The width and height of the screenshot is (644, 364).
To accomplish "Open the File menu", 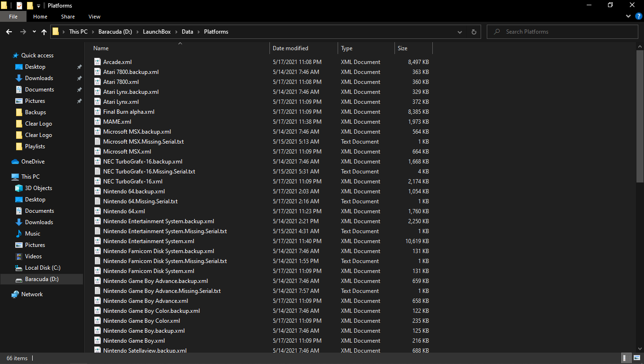I will pos(13,17).
